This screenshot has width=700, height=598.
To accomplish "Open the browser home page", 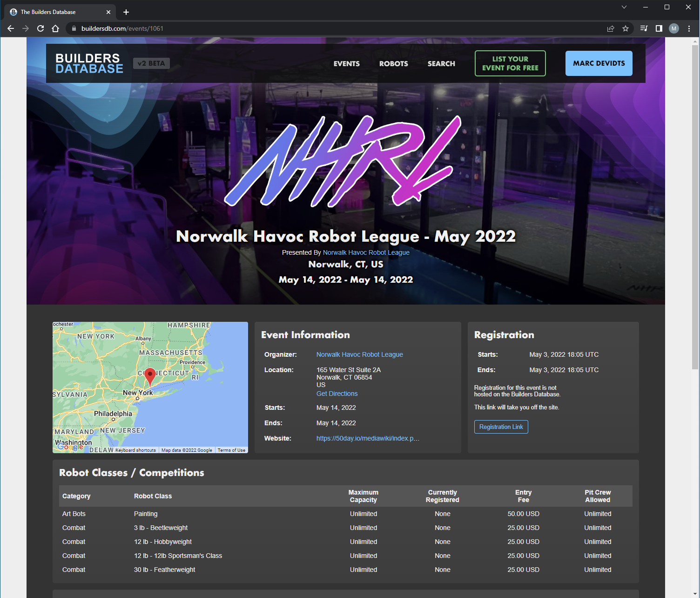I will [55, 28].
